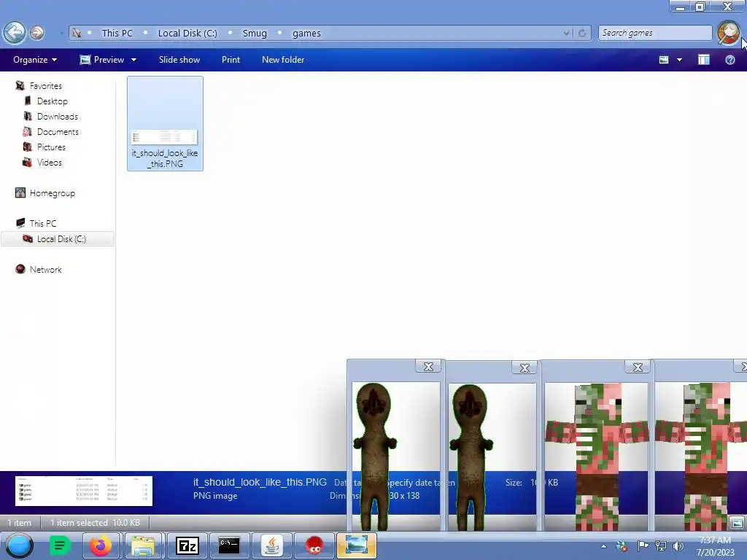Screen dimensions: 747x560
Task: Click the Pictures sidebar icon
Action: tap(28, 147)
